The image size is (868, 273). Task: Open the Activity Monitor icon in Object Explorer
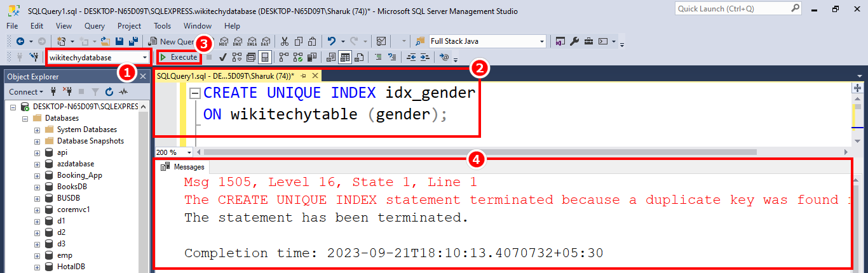pyautogui.click(x=123, y=92)
